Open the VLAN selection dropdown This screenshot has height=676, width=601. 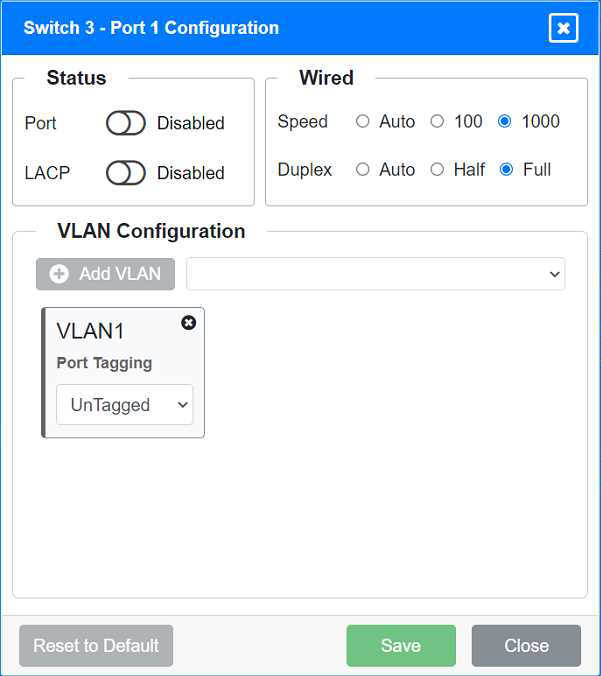coord(376,274)
